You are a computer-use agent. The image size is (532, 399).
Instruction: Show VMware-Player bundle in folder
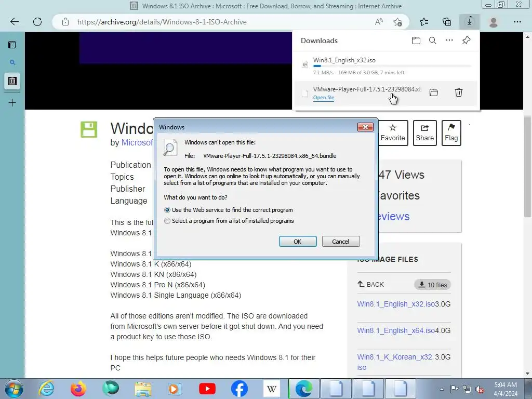pyautogui.click(x=434, y=92)
